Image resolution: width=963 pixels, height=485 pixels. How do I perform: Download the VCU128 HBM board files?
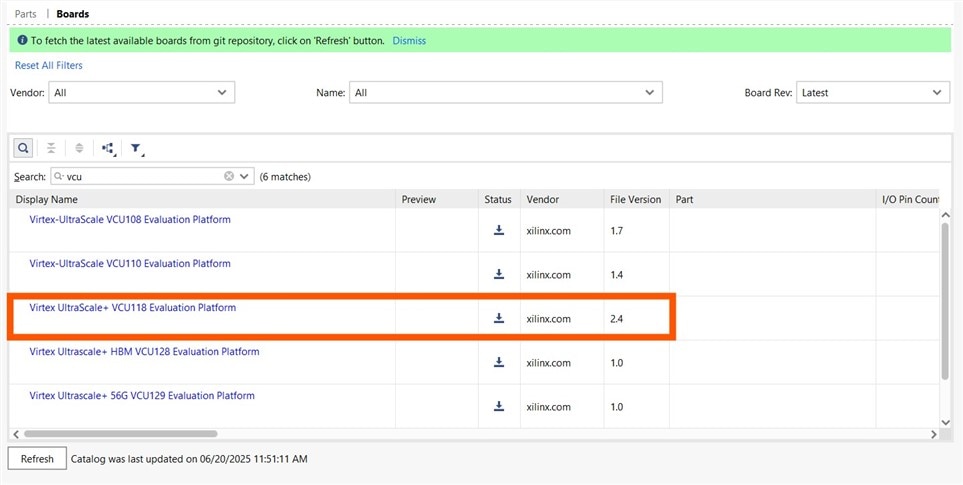click(499, 363)
